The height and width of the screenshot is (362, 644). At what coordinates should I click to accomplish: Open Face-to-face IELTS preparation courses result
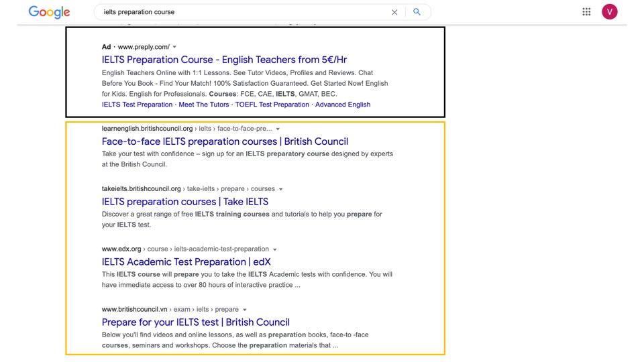[x=225, y=141]
